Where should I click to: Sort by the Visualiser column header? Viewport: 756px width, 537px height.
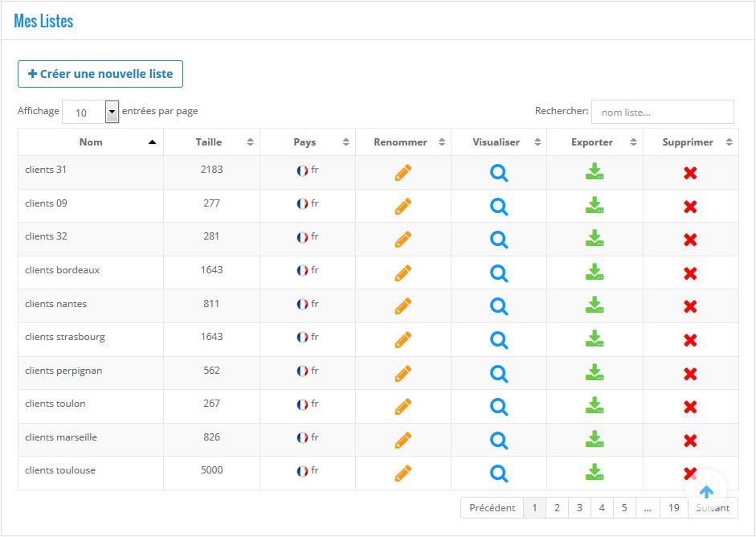[499, 141]
